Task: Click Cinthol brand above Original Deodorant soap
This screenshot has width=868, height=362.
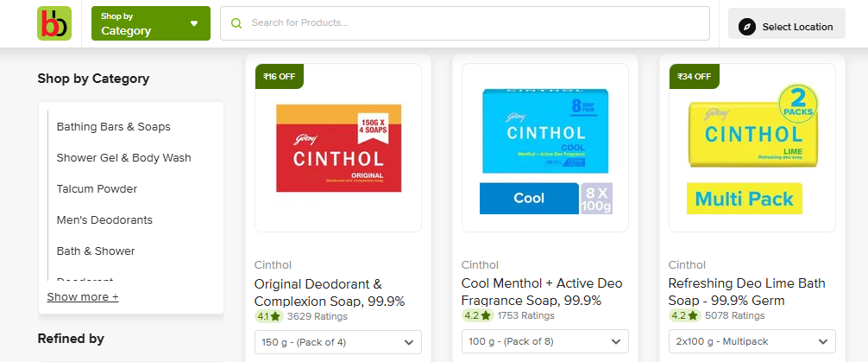Action: click(x=273, y=265)
